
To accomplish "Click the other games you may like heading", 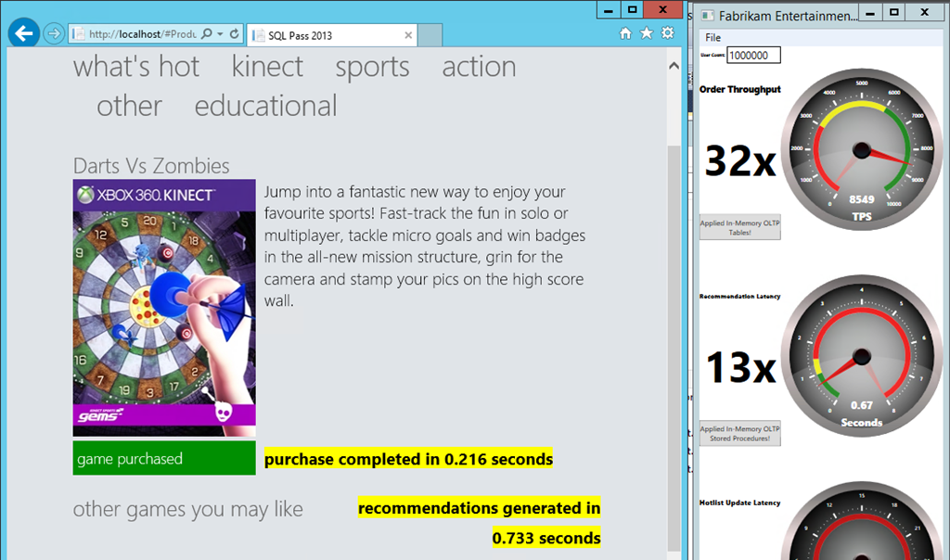I will click(x=187, y=509).
